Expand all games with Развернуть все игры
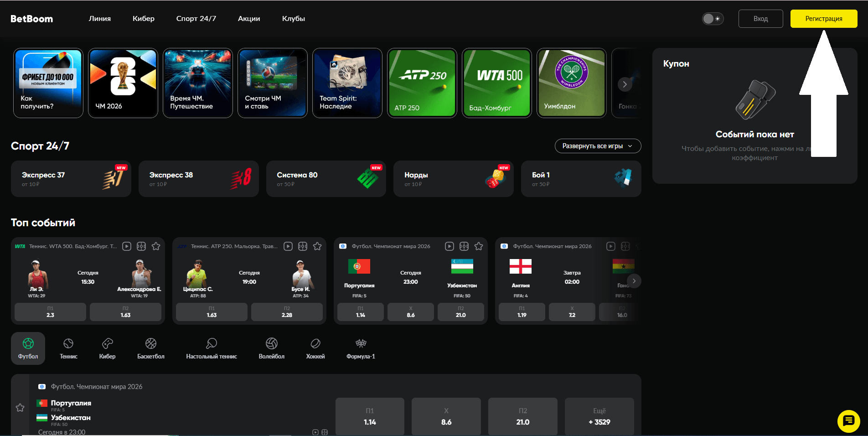 click(x=598, y=146)
